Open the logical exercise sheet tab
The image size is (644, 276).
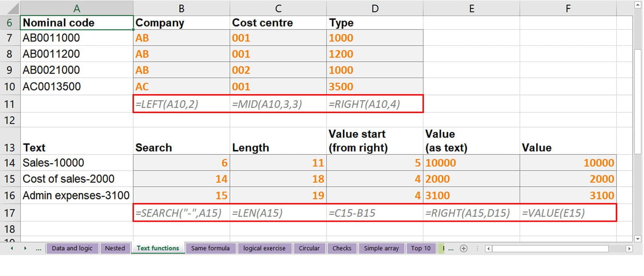(264, 248)
